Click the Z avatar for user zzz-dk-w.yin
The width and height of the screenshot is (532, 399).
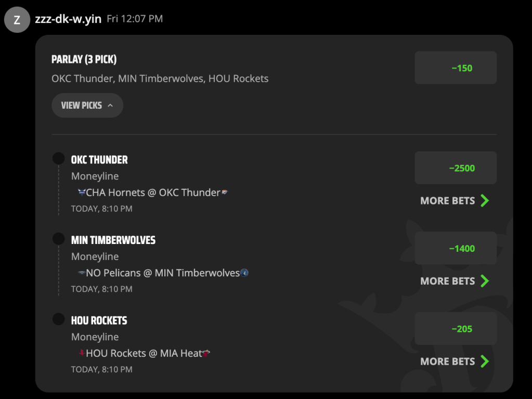pos(17,20)
